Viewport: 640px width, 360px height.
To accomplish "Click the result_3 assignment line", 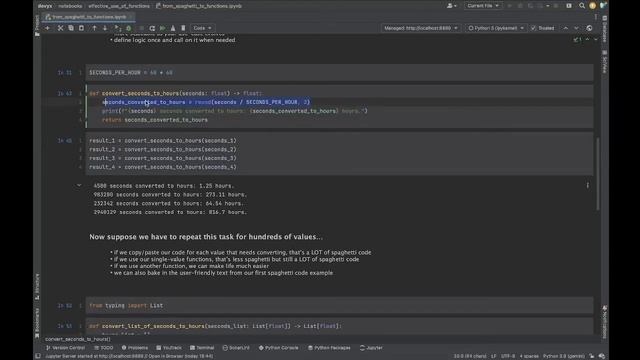I will [x=163, y=158].
